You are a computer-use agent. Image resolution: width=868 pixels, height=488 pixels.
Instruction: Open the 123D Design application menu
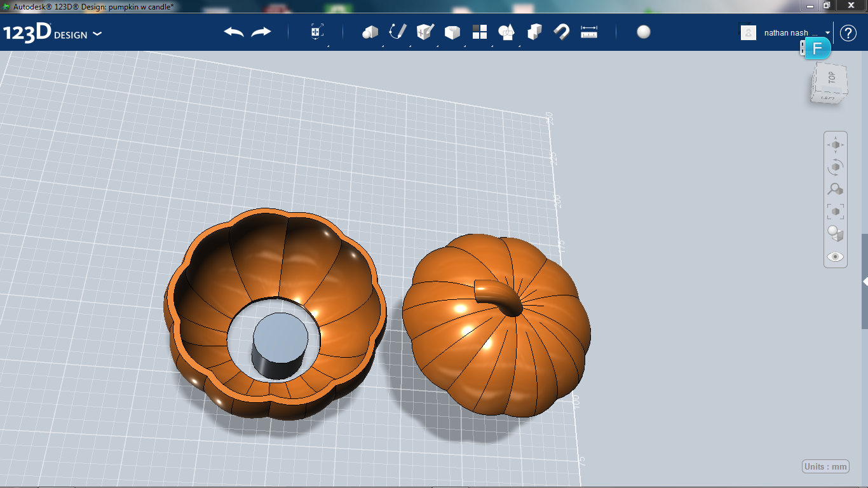(52, 33)
